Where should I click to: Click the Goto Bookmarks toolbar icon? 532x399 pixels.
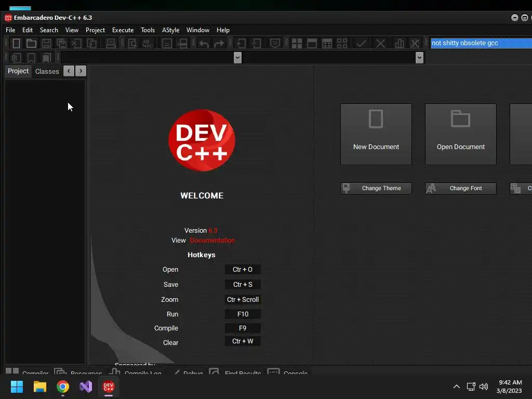[x=46, y=58]
